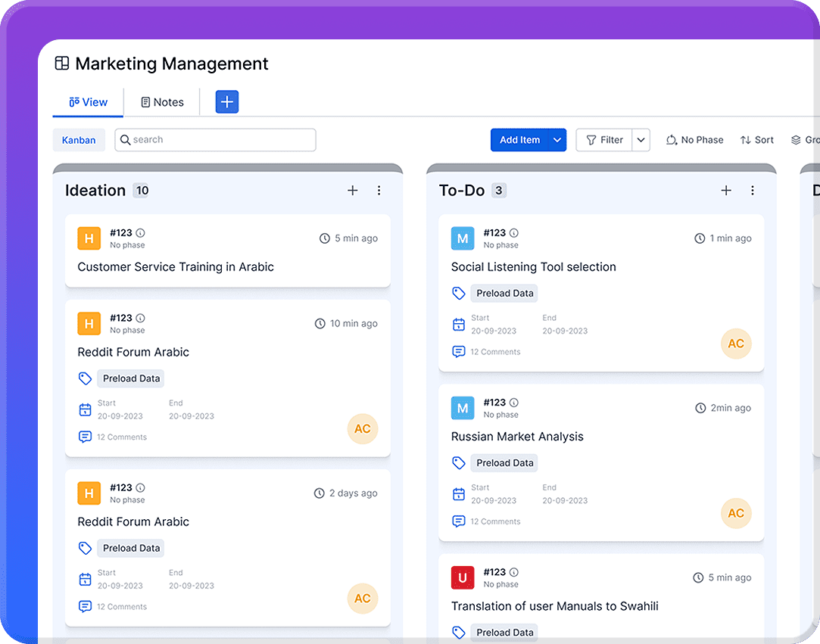This screenshot has height=644, width=820.
Task: Click the 1 min ago timestamp
Action: tap(730, 238)
